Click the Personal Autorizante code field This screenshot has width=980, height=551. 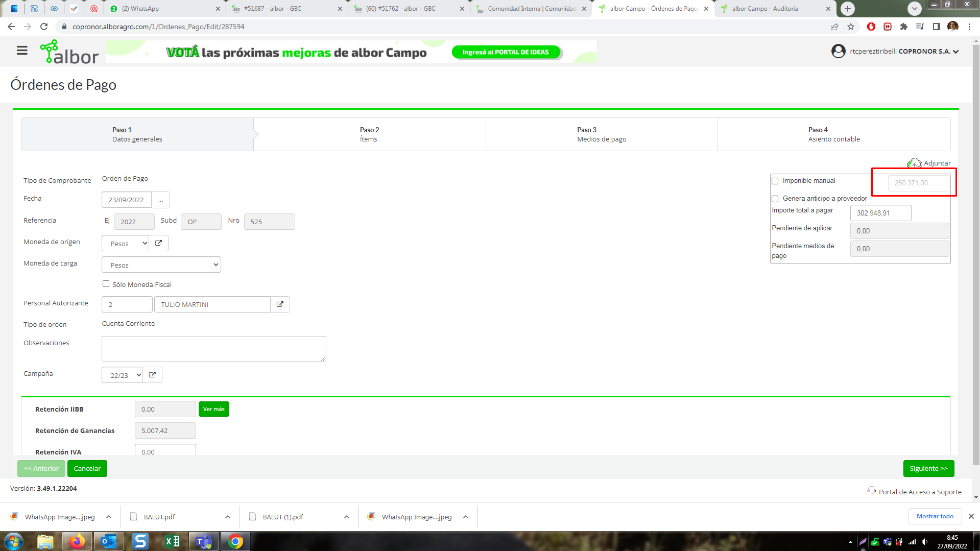127,304
